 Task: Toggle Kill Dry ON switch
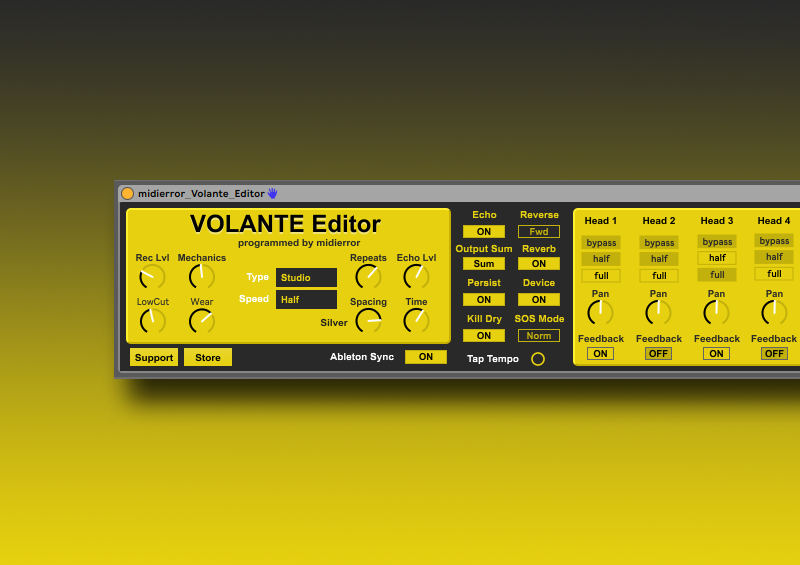(484, 336)
